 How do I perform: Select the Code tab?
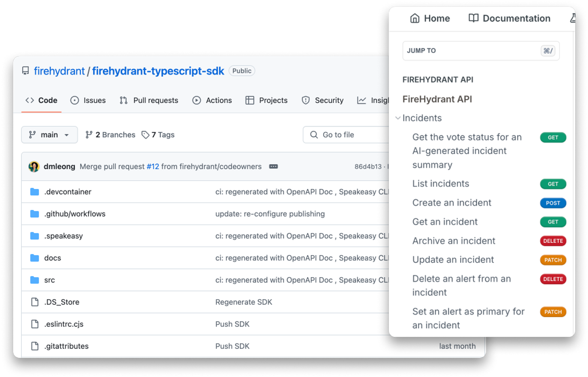click(42, 101)
